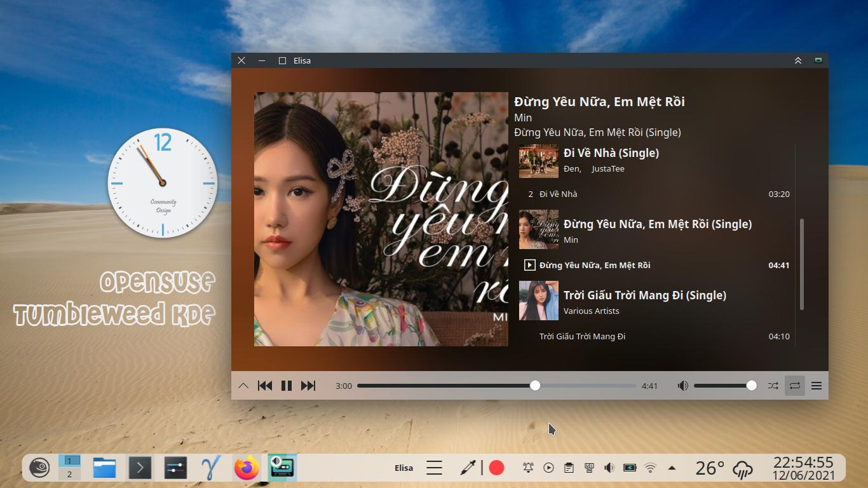Screen dimensions: 868x488
Task: Click the now-playing artist name 'Min' in header
Action: pos(523,118)
